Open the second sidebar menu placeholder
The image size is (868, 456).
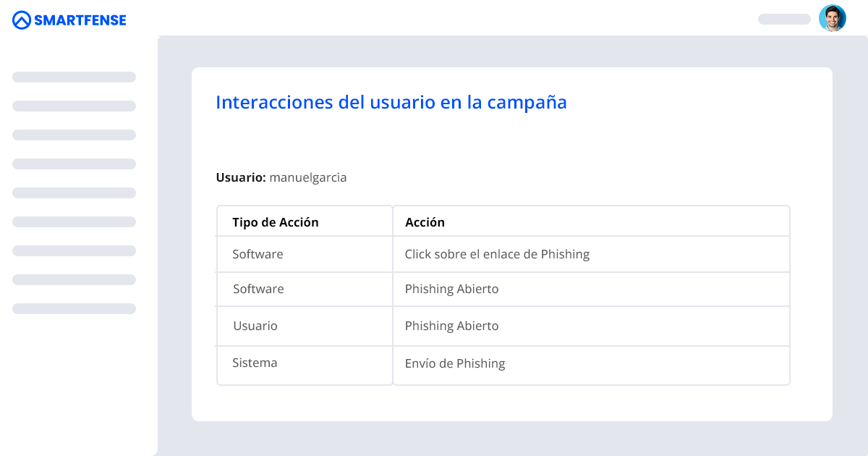(x=74, y=106)
